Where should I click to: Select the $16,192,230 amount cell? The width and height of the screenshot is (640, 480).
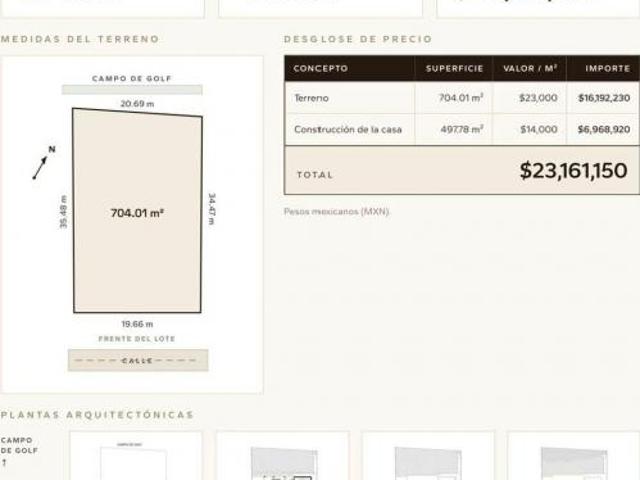604,98
